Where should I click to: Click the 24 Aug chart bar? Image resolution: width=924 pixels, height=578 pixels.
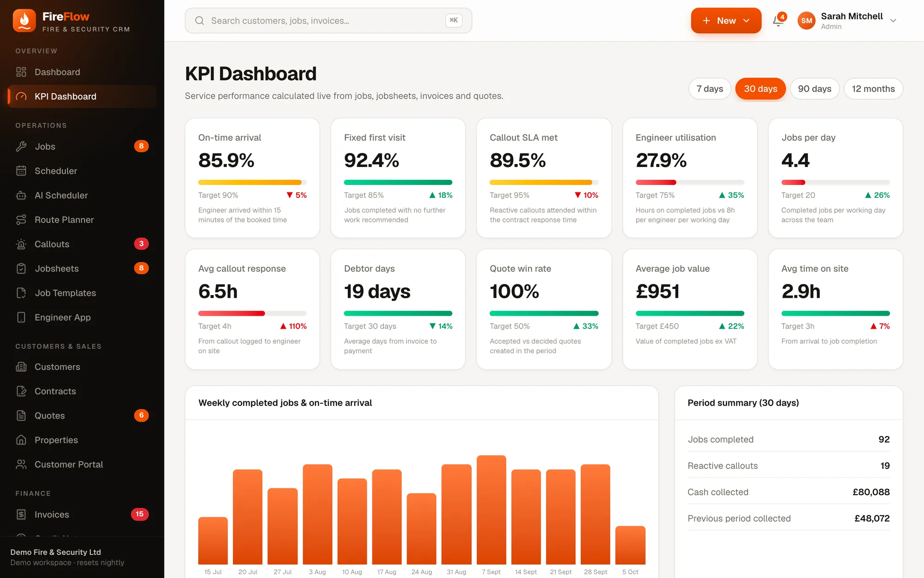pyautogui.click(x=421, y=529)
